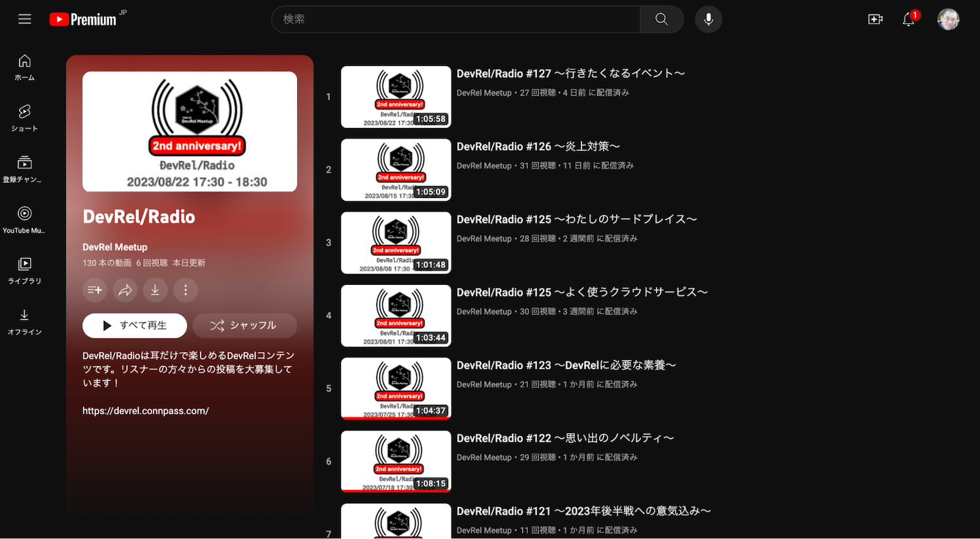Open the notifications bell
The image size is (980, 539).
click(x=909, y=19)
